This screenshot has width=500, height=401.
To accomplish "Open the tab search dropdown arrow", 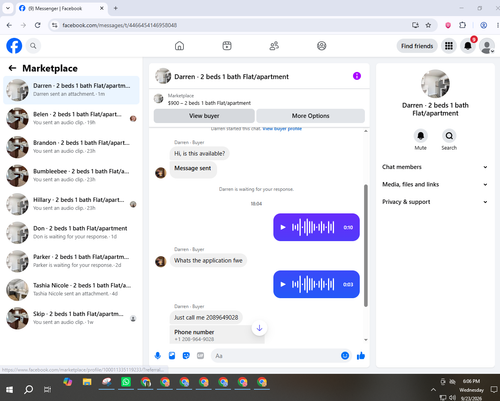I will coord(8,8).
